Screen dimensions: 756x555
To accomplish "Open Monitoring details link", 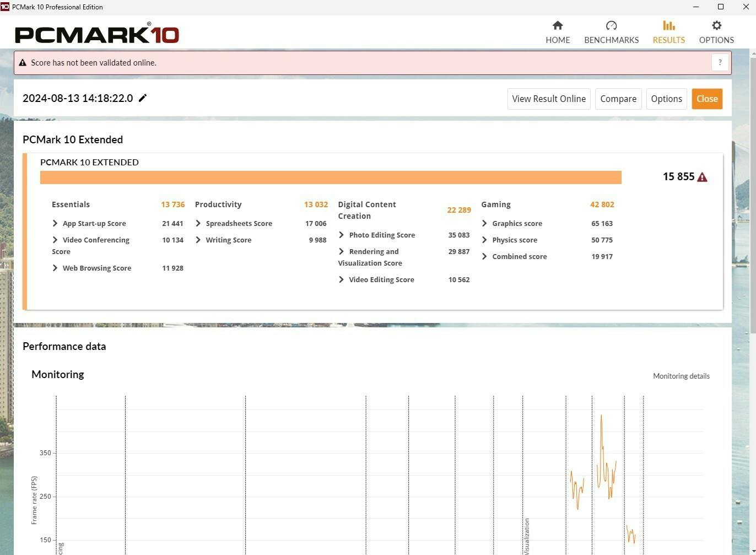I will click(681, 376).
